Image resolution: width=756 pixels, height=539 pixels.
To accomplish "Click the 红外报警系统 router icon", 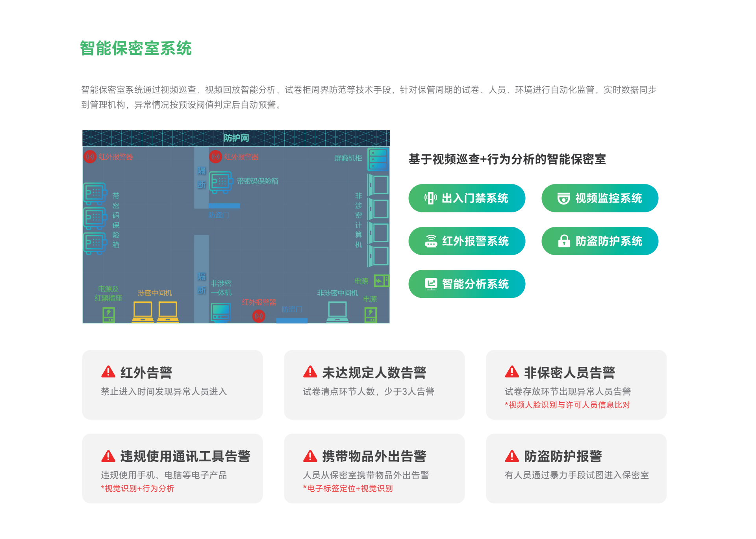I will click(431, 241).
